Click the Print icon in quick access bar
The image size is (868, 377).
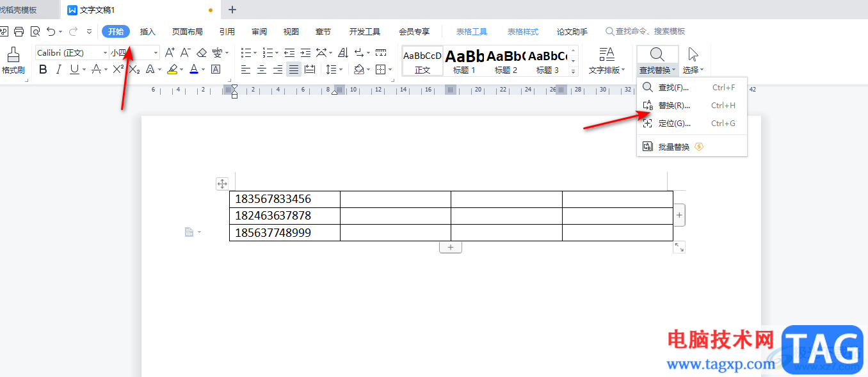(19, 31)
